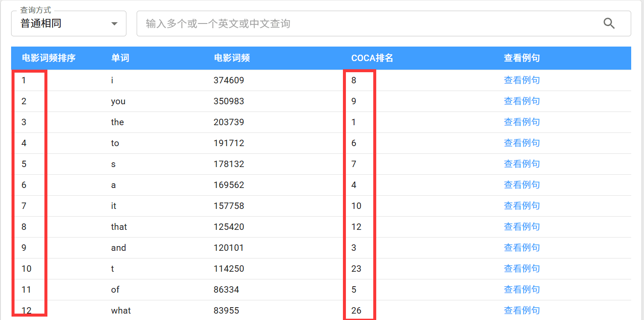This screenshot has height=320, width=644.
Task: Click the magnifying glass search icon
Action: point(609,23)
